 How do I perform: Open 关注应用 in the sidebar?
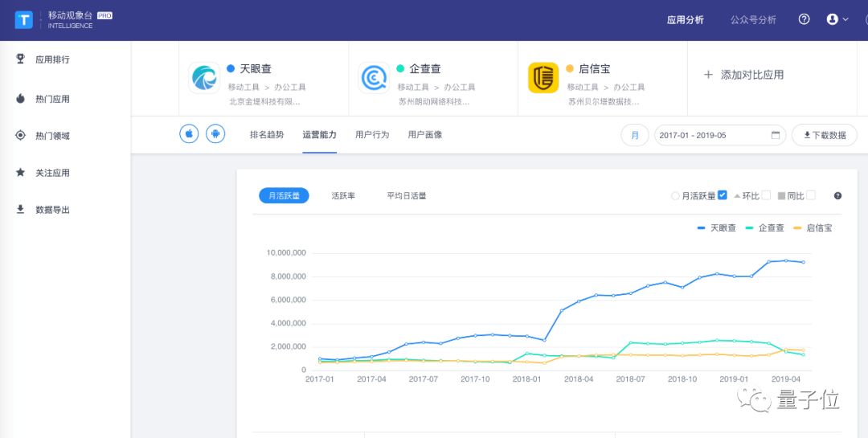52,173
